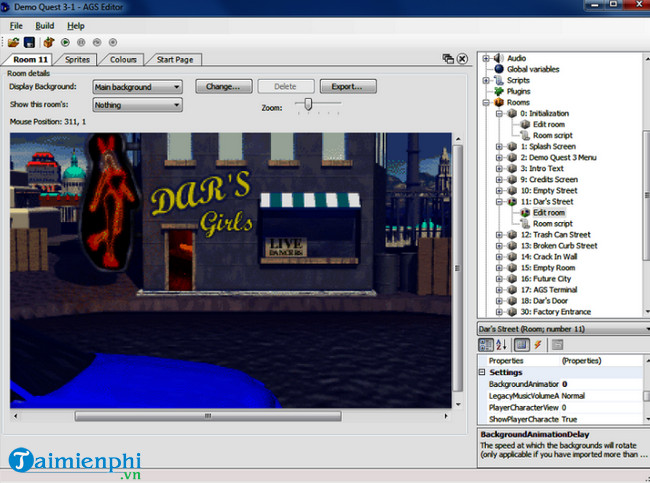Collapse the Settings property group
This screenshot has height=483, width=650.
(482, 372)
